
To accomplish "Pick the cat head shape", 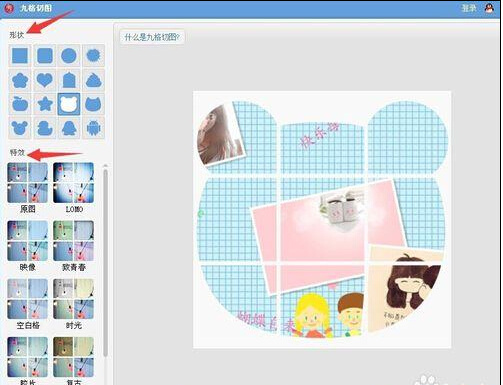I will (x=93, y=104).
